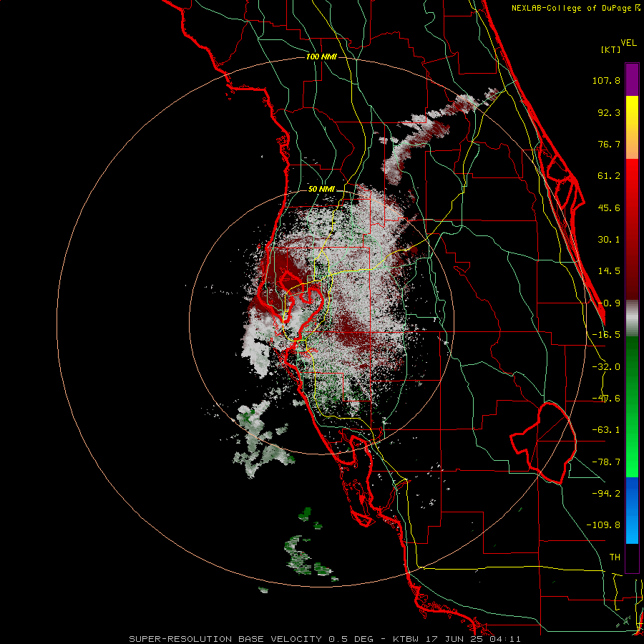
Task: Click the -109.8 value on the velocity scale
Action: click(603, 525)
